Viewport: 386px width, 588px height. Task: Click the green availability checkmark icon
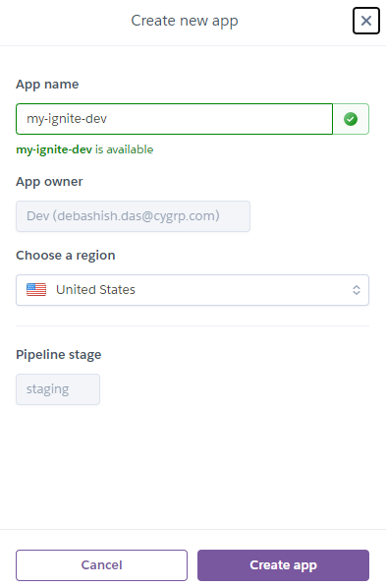[x=351, y=119]
